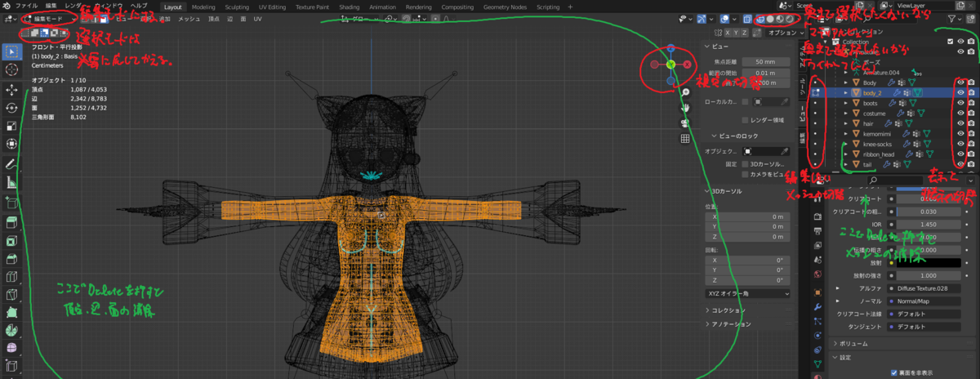Open the メッシュ menu in viewport header
The image size is (980, 379).
[x=189, y=18]
